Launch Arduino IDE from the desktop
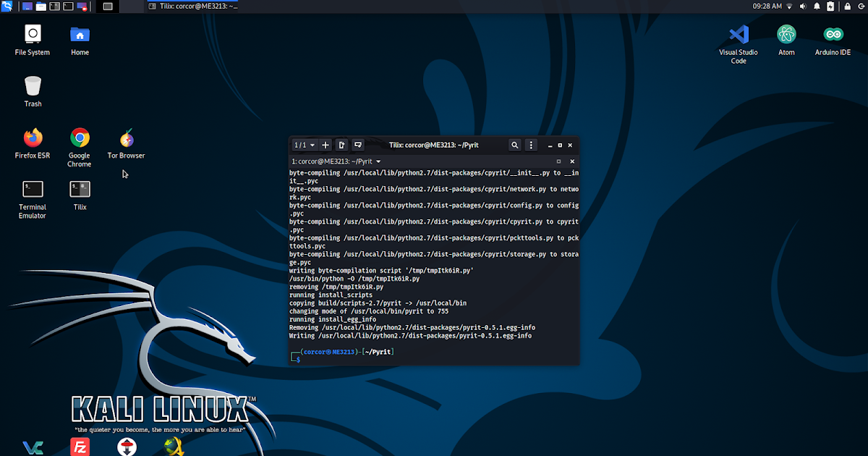Image resolution: width=868 pixels, height=456 pixels. tap(833, 34)
